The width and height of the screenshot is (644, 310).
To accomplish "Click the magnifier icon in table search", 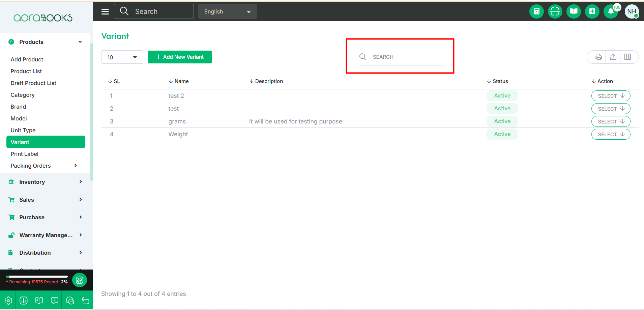I will [x=363, y=57].
